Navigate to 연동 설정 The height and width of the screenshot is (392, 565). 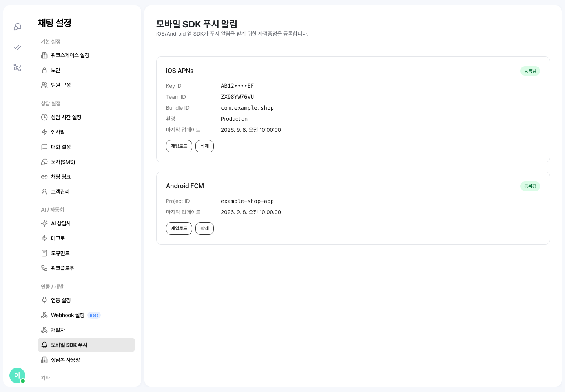pyautogui.click(x=86, y=300)
